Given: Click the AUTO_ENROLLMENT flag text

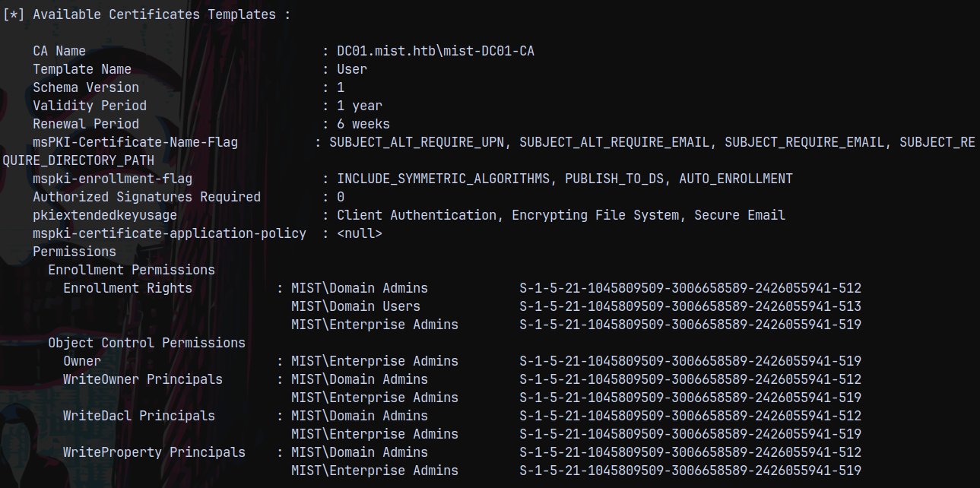Looking at the screenshot, I should point(736,179).
